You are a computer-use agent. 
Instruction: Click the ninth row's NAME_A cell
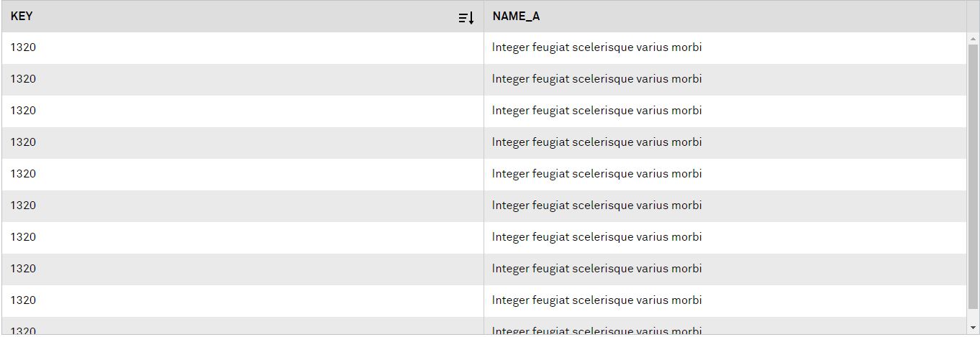coord(596,300)
